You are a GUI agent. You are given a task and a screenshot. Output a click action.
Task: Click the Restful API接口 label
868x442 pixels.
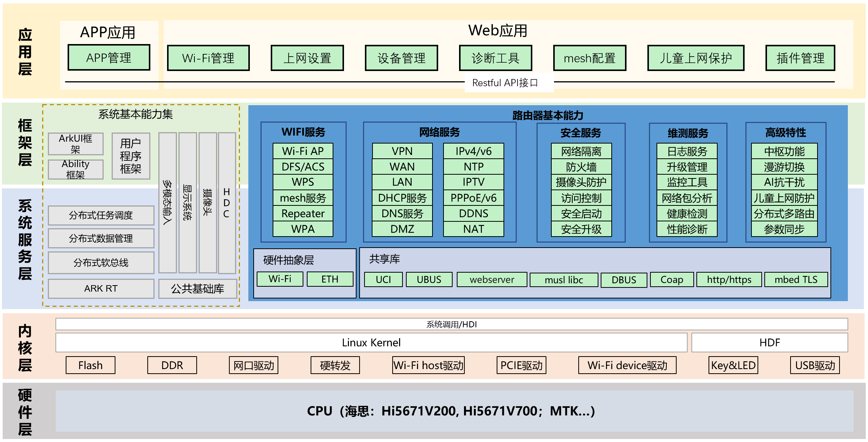click(x=505, y=83)
